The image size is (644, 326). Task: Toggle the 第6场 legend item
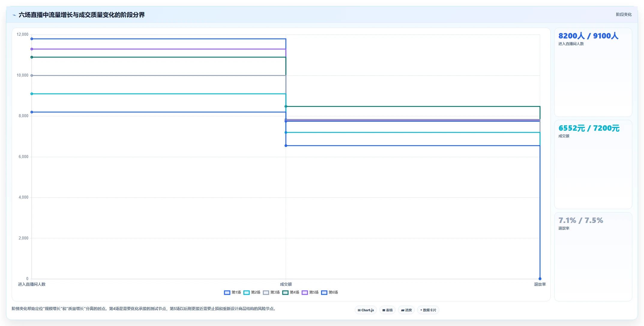coord(330,292)
